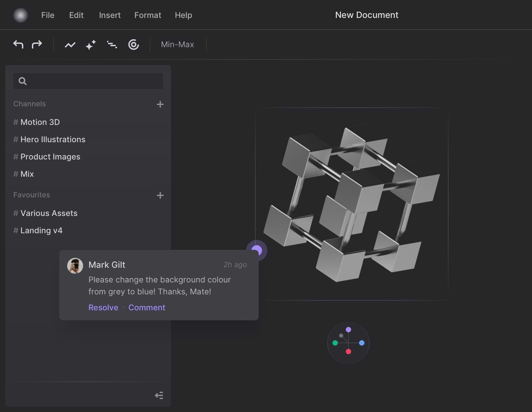Open the AI sparkle tool
Viewport: 532px width, 412px height.
tap(90, 45)
